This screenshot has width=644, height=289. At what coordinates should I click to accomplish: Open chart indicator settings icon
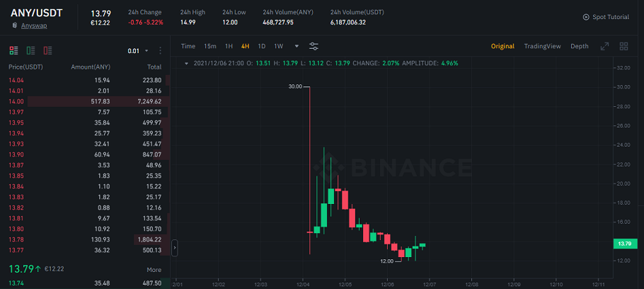[x=314, y=46]
